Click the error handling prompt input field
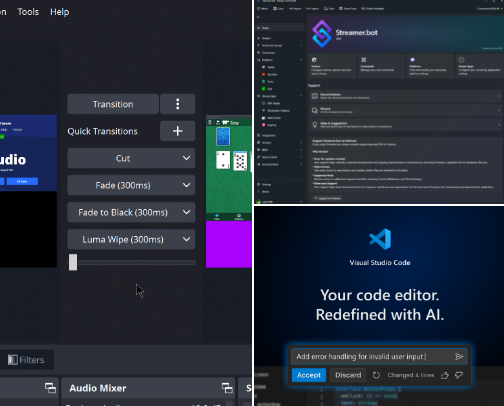 tap(373, 356)
